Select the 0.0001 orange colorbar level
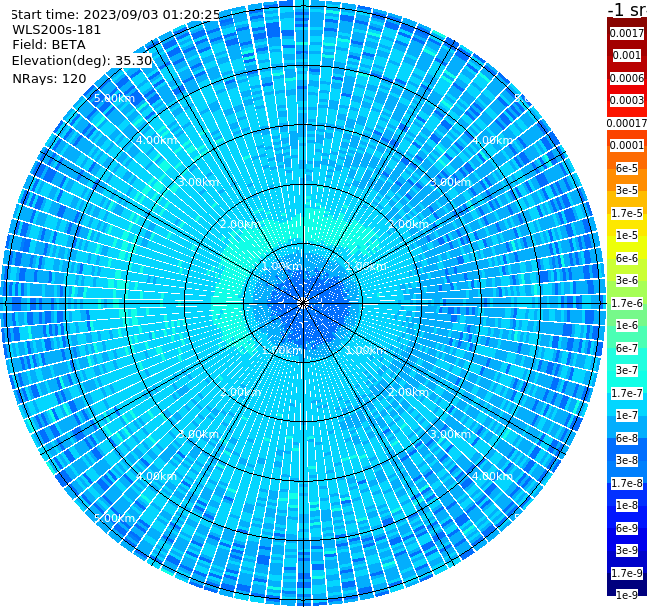 (x=627, y=145)
